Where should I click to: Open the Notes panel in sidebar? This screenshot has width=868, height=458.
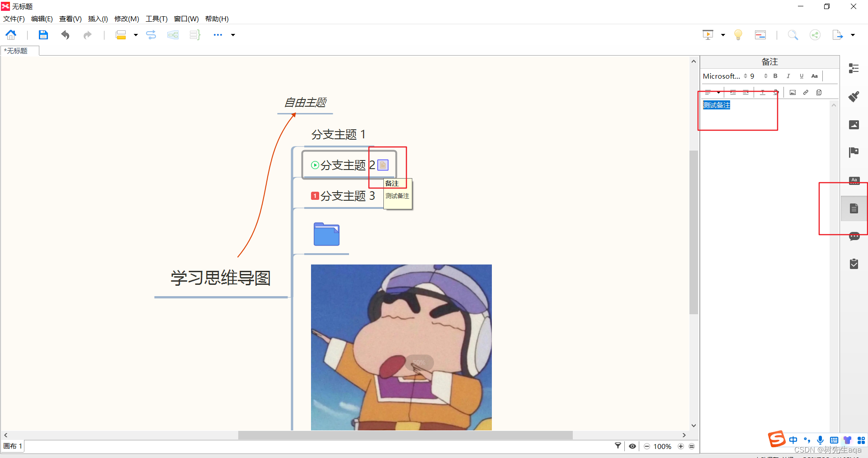click(854, 208)
